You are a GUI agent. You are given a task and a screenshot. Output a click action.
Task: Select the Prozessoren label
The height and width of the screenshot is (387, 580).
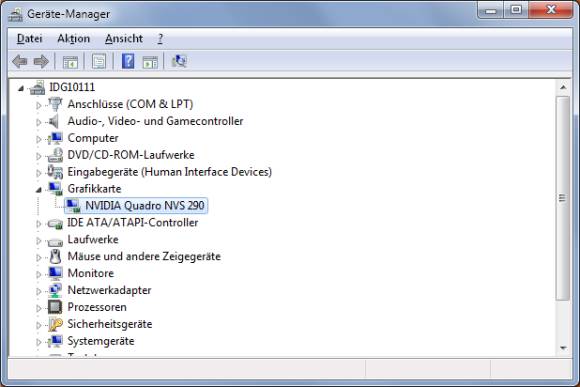pos(97,307)
